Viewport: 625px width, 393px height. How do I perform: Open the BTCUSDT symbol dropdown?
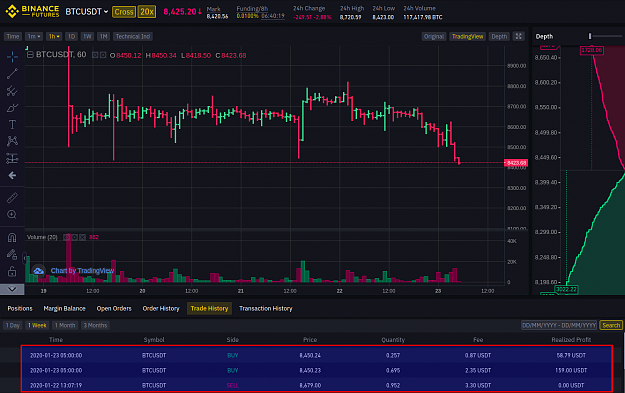[x=86, y=12]
